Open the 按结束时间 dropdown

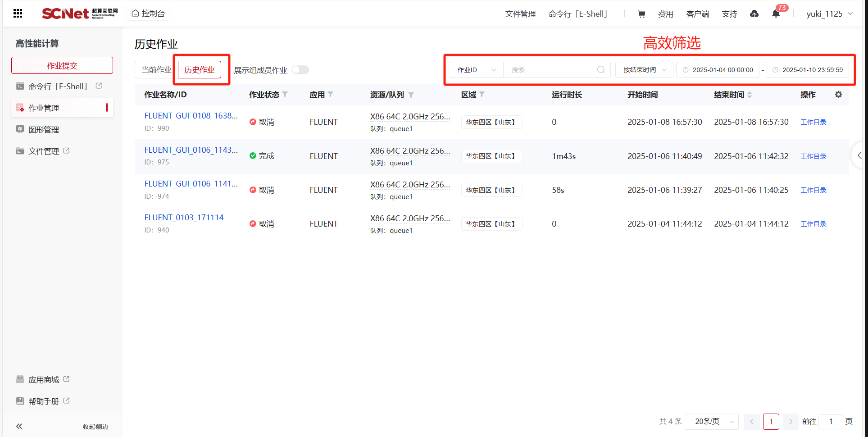(x=644, y=70)
